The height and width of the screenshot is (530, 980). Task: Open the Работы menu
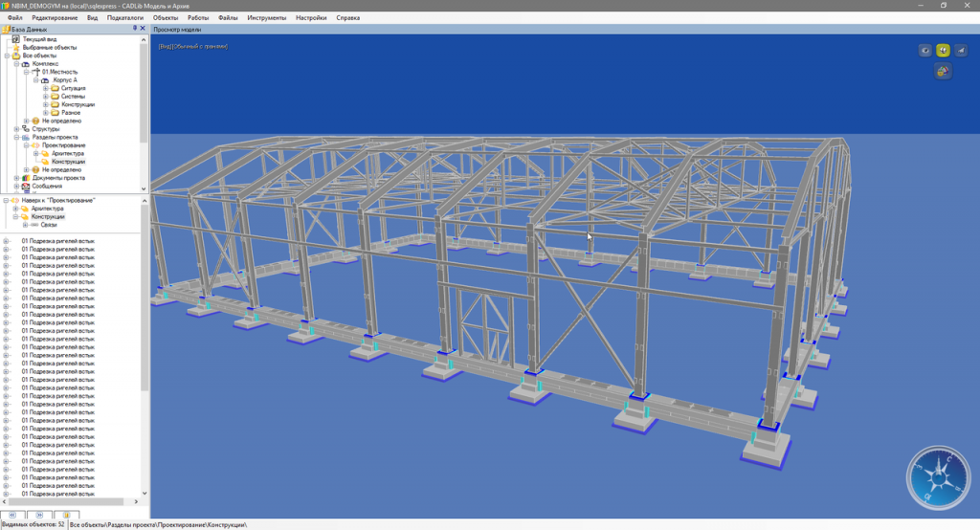coord(198,17)
